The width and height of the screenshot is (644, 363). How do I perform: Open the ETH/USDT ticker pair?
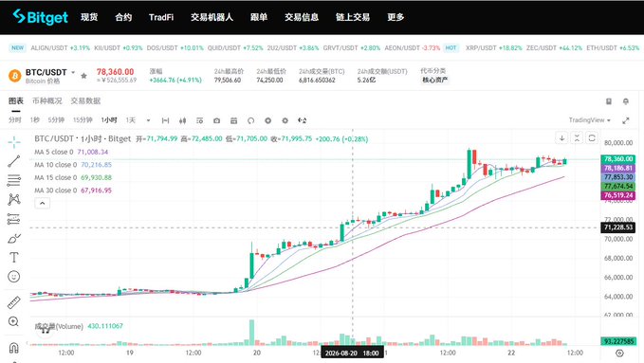(613, 48)
